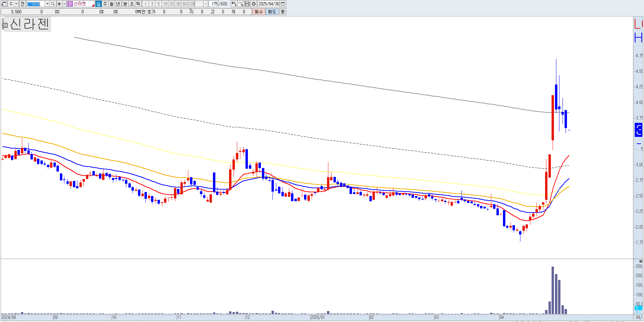Viewport: 644px width, 322px height.
Task: Choose the 120 interval preset
Action: tap(191, 4)
